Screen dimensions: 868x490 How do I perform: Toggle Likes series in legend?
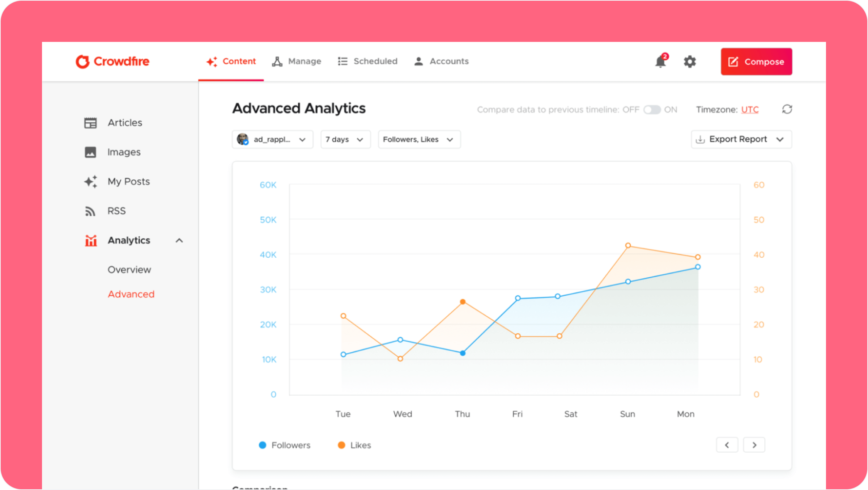(x=354, y=445)
